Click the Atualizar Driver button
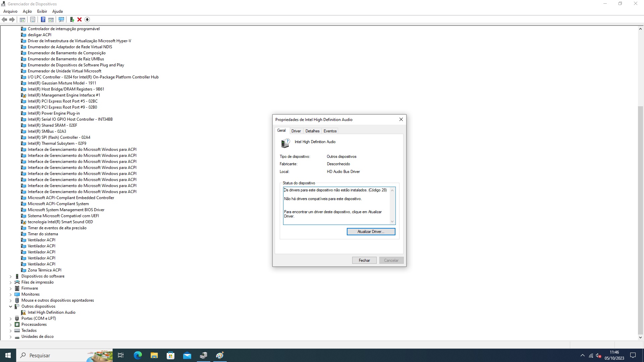 coord(371,232)
